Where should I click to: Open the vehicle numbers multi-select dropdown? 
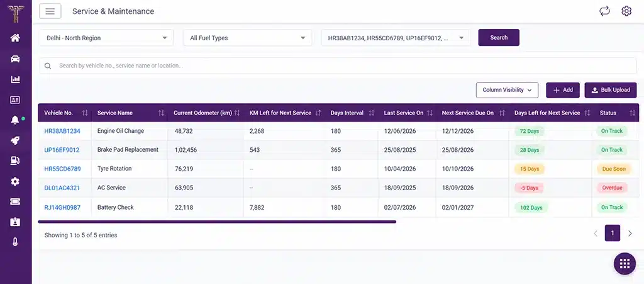[396, 38]
